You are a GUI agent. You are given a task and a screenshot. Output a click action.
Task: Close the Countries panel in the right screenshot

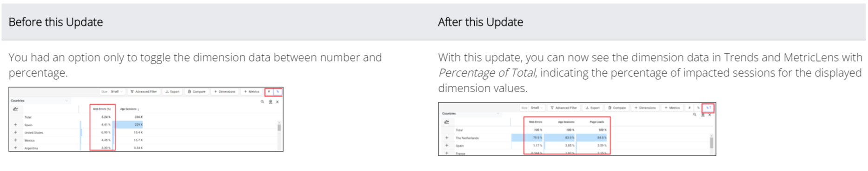pyautogui.click(x=709, y=115)
